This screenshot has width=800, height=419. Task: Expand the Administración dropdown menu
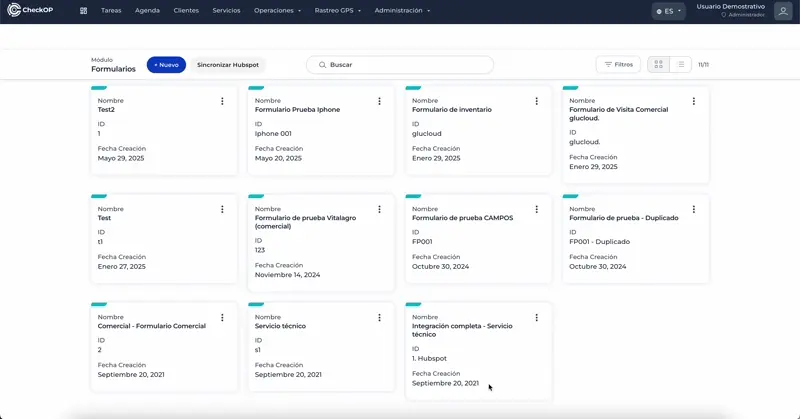tap(403, 11)
